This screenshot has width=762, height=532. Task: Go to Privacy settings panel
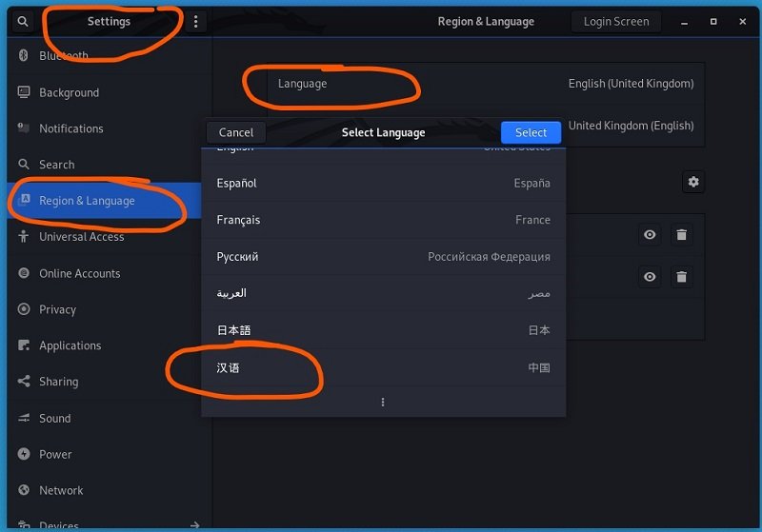tap(57, 309)
